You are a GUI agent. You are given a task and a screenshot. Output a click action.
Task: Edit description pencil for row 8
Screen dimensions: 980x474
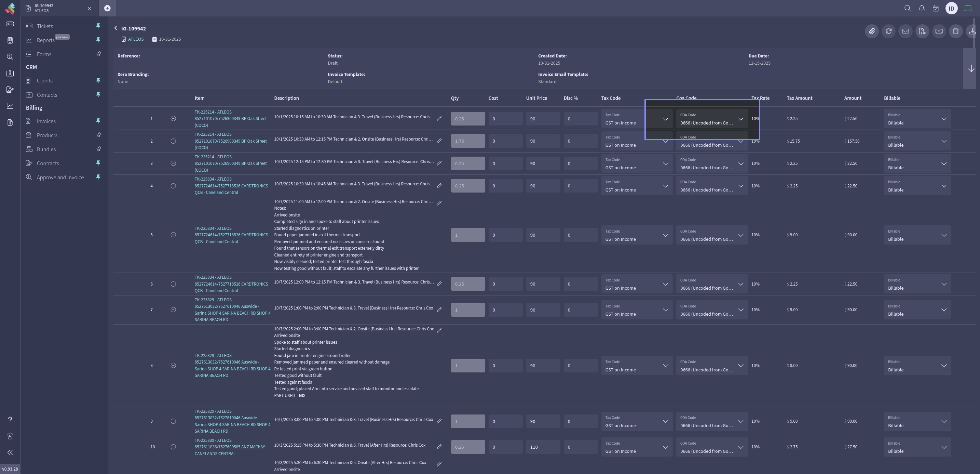point(439,330)
